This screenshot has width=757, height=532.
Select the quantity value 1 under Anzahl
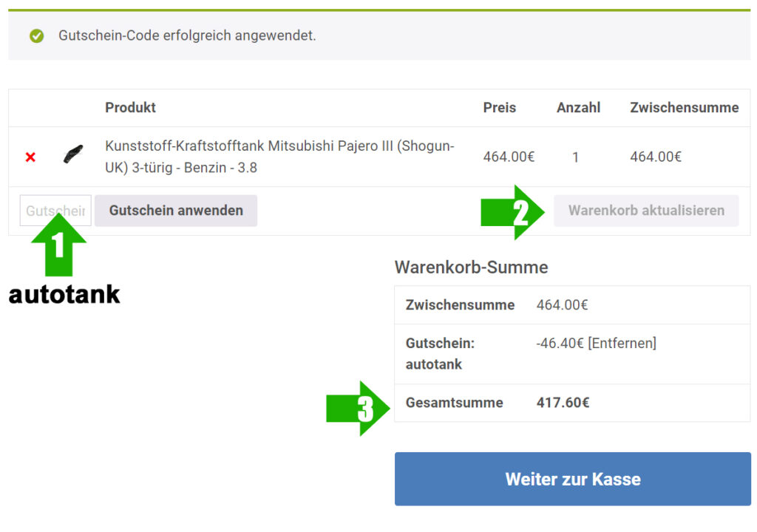click(575, 157)
